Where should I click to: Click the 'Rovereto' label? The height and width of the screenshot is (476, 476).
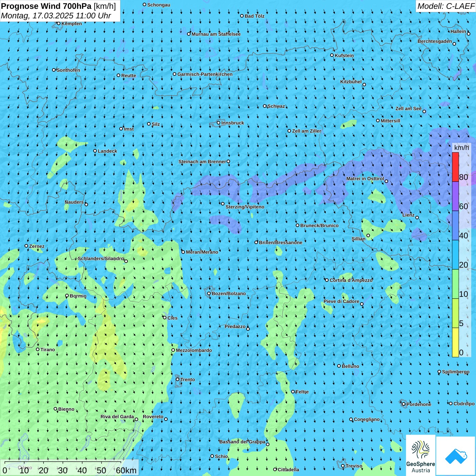click(153, 417)
